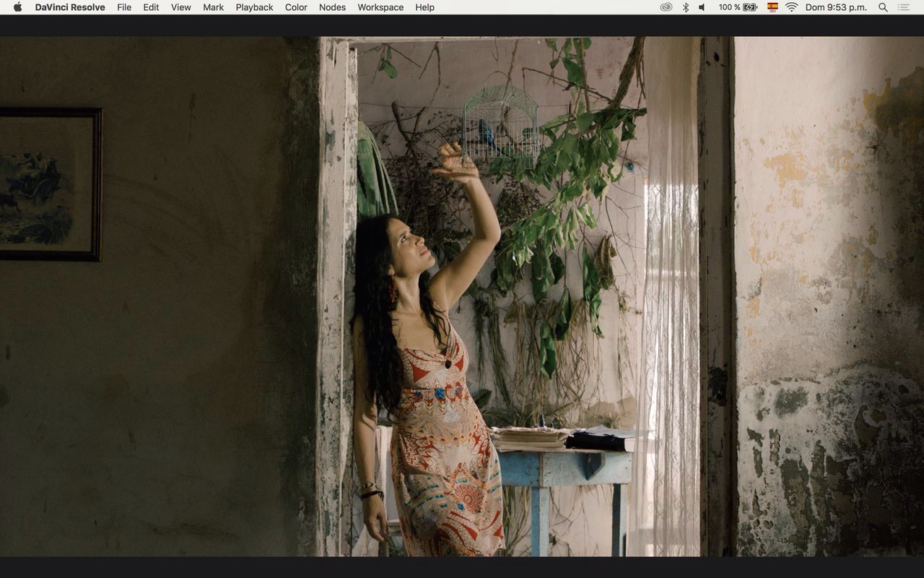Open Notification Center list icon
Viewport: 924px width, 578px height.
904,7
